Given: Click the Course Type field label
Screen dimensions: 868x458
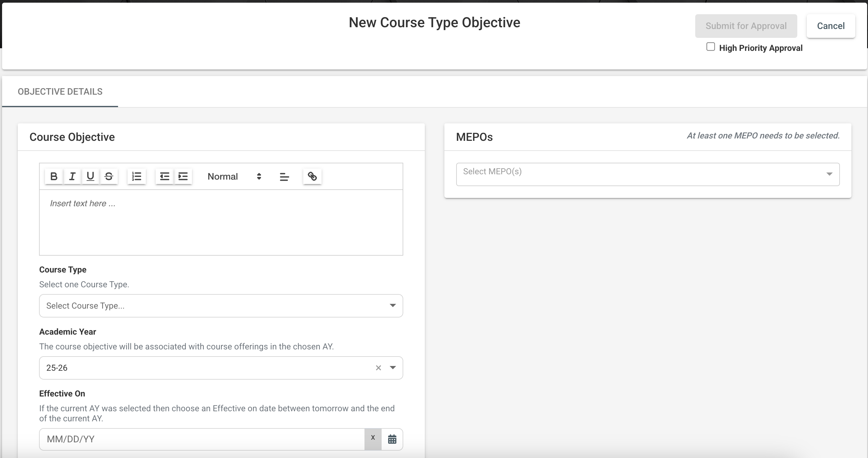Looking at the screenshot, I should (x=63, y=270).
